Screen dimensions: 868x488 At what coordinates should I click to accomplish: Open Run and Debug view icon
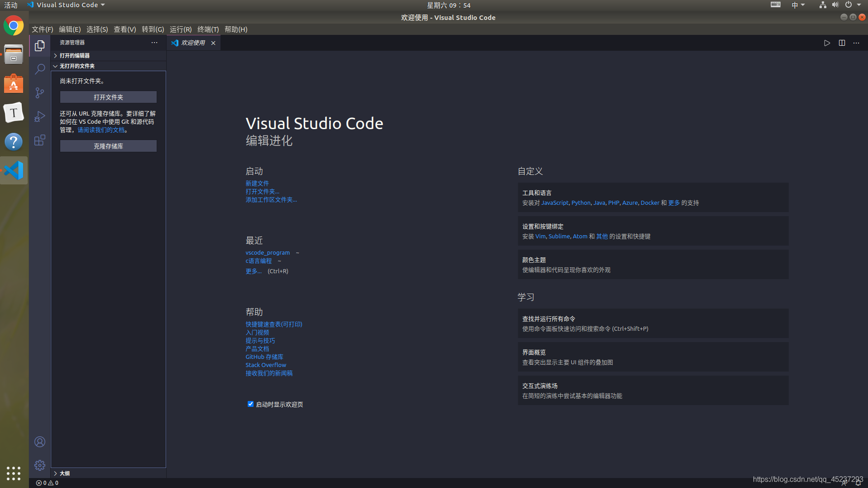click(40, 116)
